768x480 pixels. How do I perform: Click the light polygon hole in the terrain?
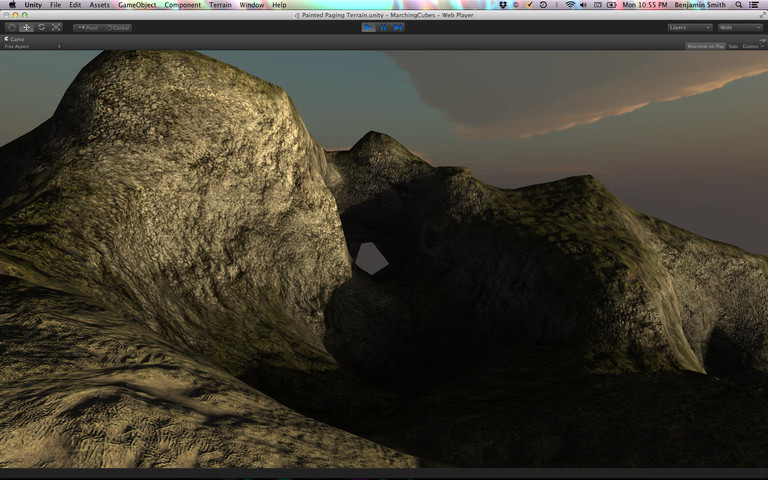(372, 258)
